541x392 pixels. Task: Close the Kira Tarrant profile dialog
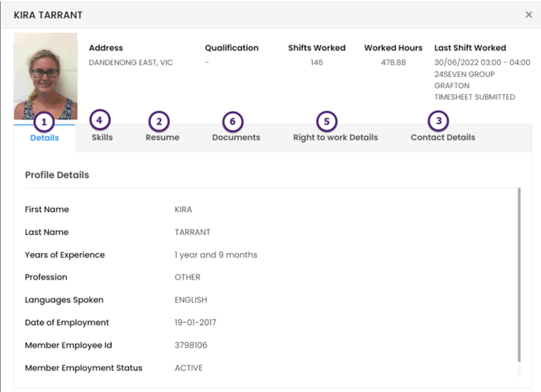tap(528, 14)
